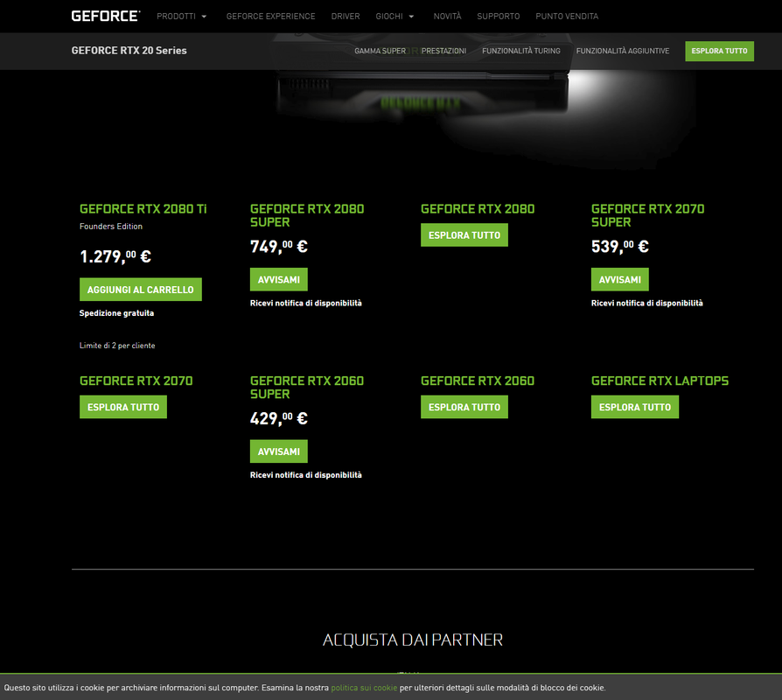Click the Spedizione gratuita text
782x700 pixels.
(x=116, y=313)
